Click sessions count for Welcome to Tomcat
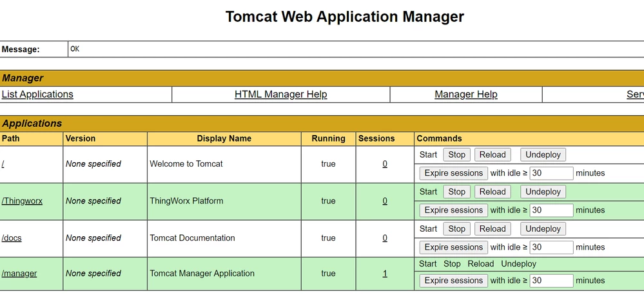The width and height of the screenshot is (644, 298). pos(385,164)
